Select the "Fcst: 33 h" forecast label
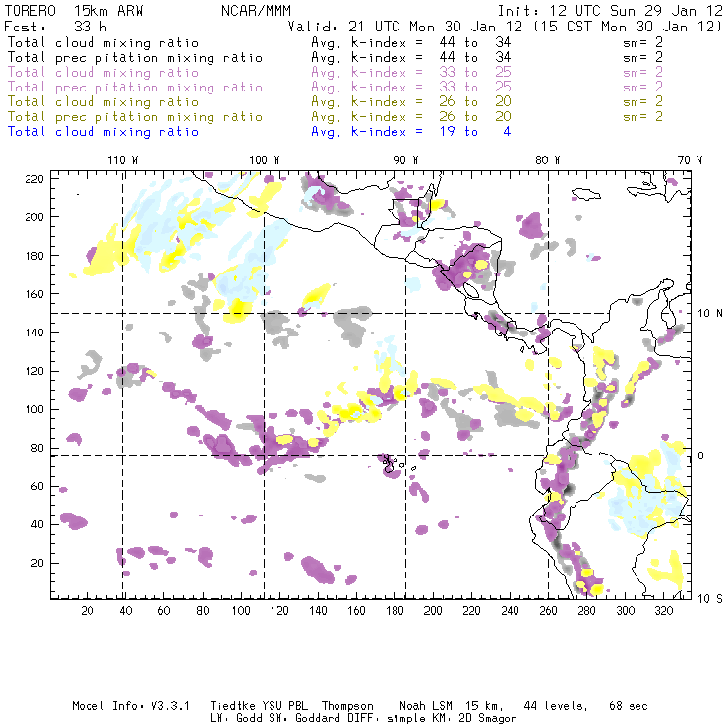The height and width of the screenshot is (728, 728). click(56, 26)
